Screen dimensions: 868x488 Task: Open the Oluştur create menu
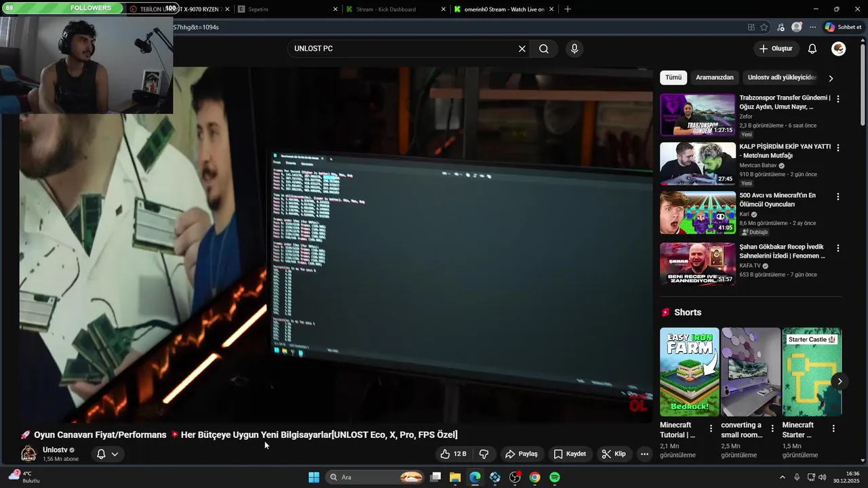[776, 49]
